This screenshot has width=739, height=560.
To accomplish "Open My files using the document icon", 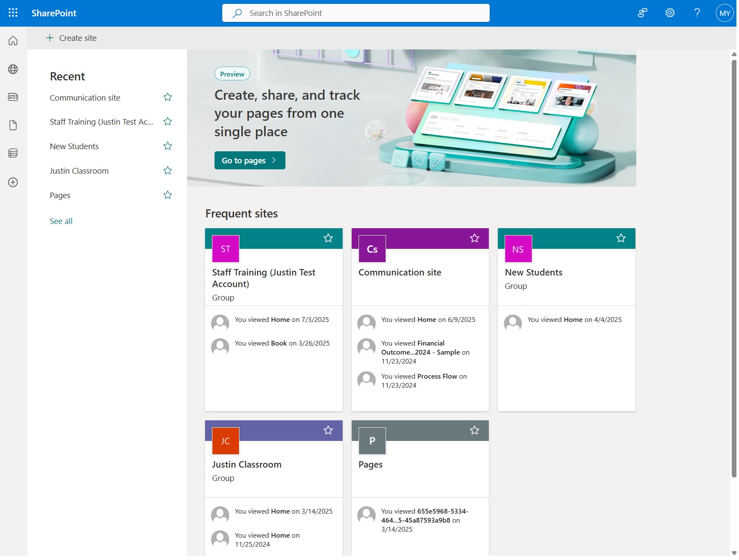I will pyautogui.click(x=13, y=125).
